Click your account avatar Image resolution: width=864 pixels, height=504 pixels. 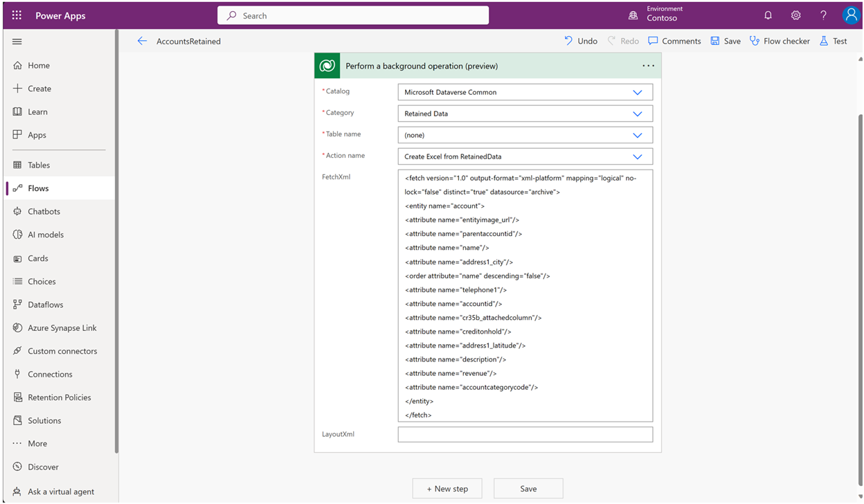point(851,15)
